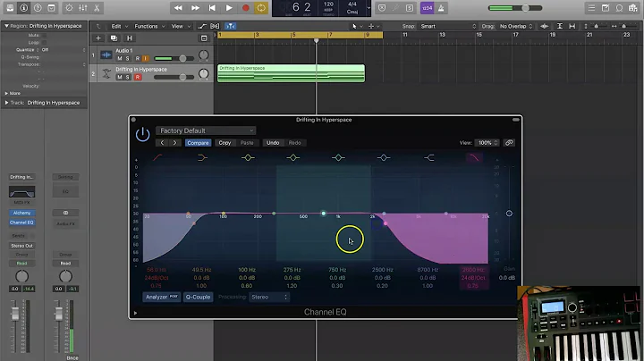Toggle the Count-in 1234 button

pos(428,8)
